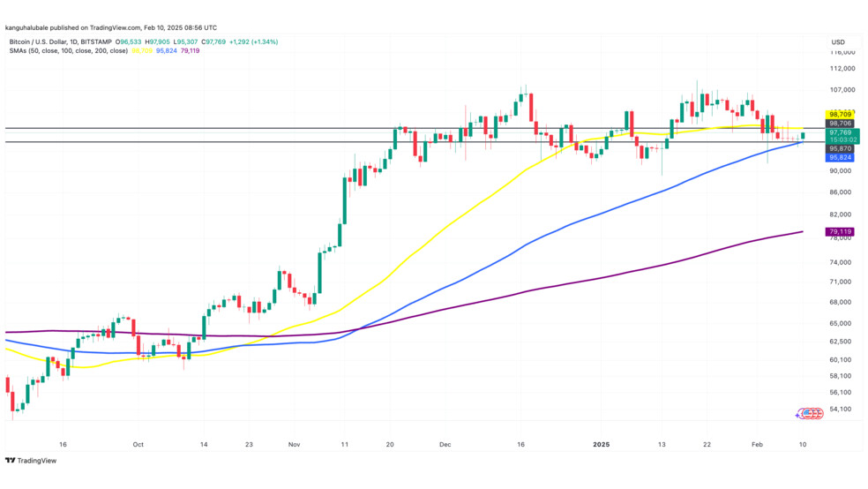
Task: Click purple 79,119 value in the SMAs legend
Action: 190,51
